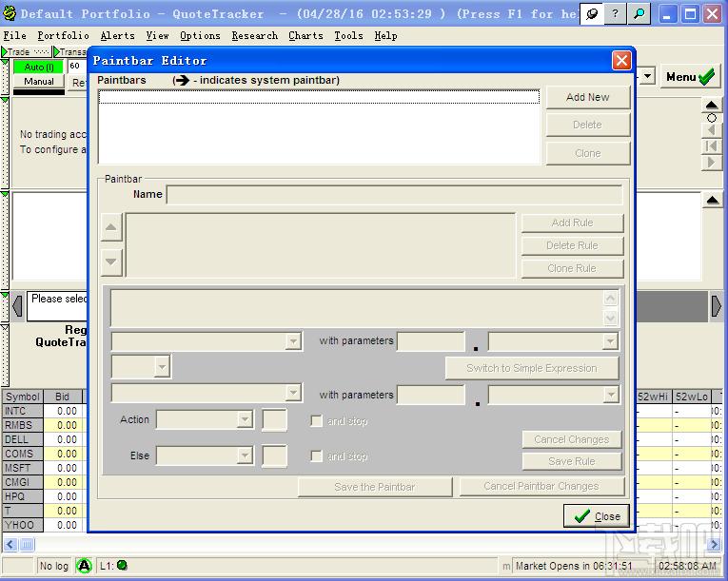Screen dimensions: 728x581
Task: Click the Menu button with green checkmark
Action: click(690, 77)
